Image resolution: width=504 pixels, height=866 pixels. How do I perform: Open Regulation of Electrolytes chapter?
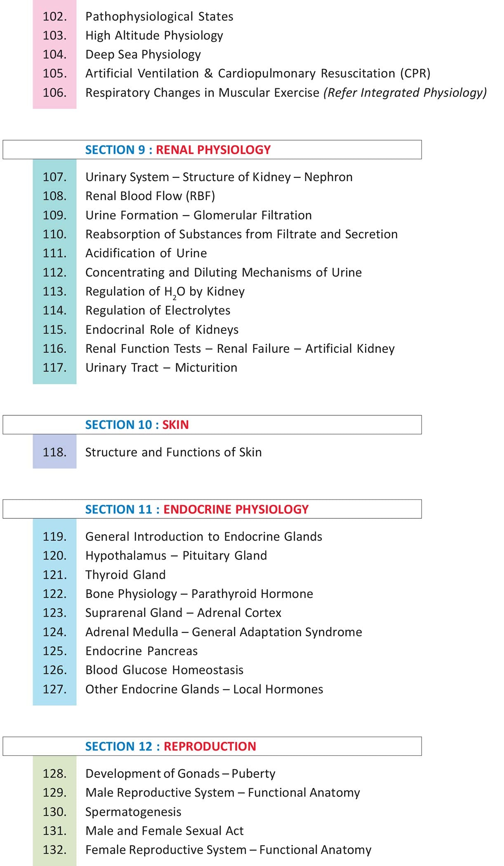tap(158, 311)
